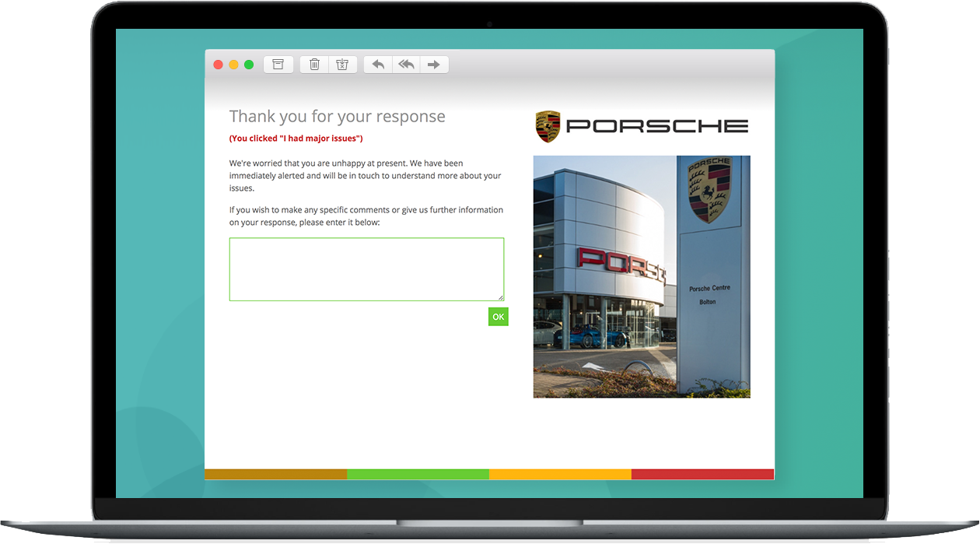Forward the email with the right-arrow icon
The width and height of the screenshot is (980, 544).
coord(434,65)
